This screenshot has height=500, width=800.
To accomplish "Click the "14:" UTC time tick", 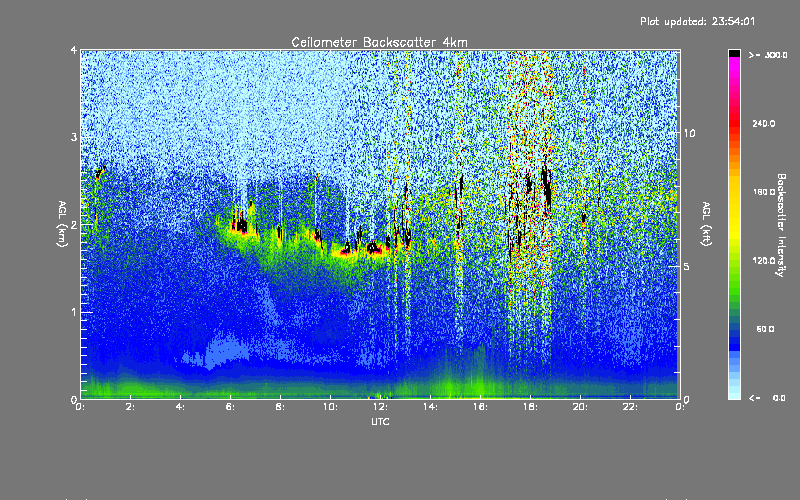I will [430, 407].
